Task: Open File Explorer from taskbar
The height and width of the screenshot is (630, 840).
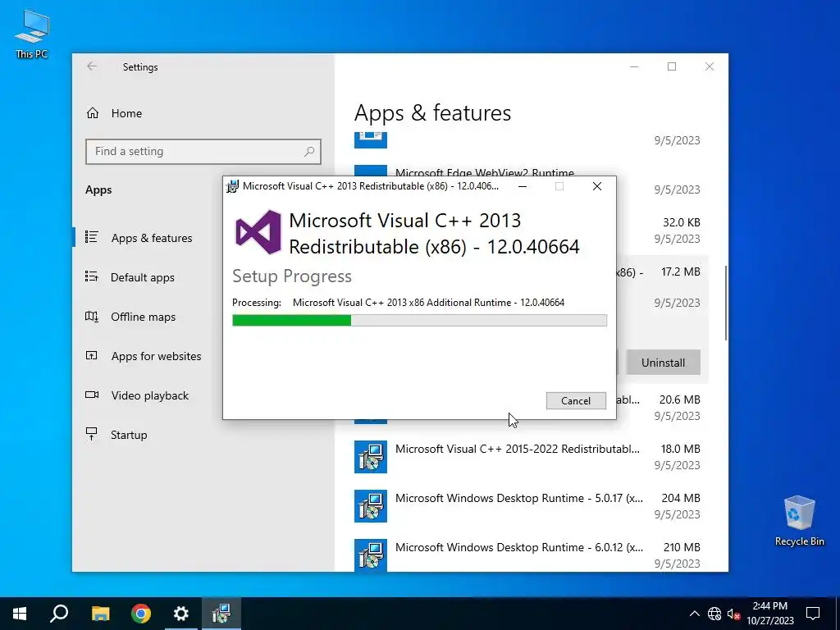Action: [x=100, y=614]
